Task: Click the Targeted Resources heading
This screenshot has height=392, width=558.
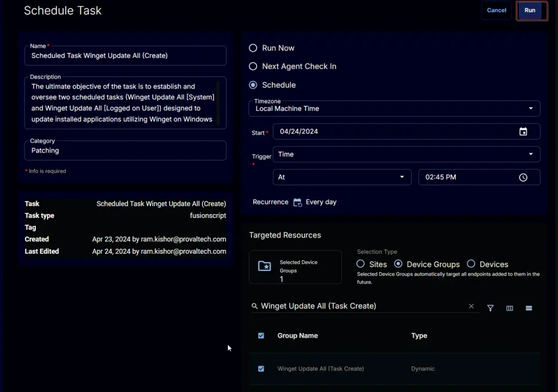Action: pos(285,235)
